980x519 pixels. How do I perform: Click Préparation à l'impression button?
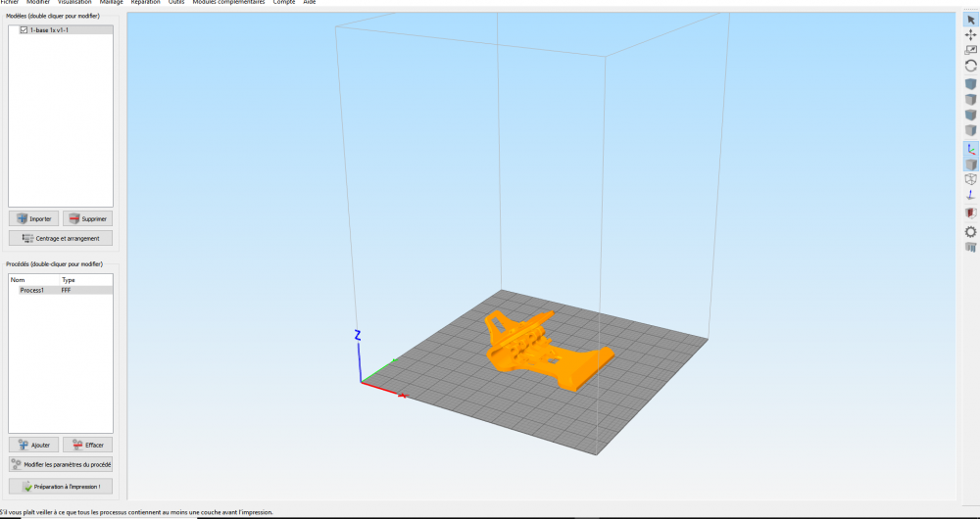coord(61,486)
